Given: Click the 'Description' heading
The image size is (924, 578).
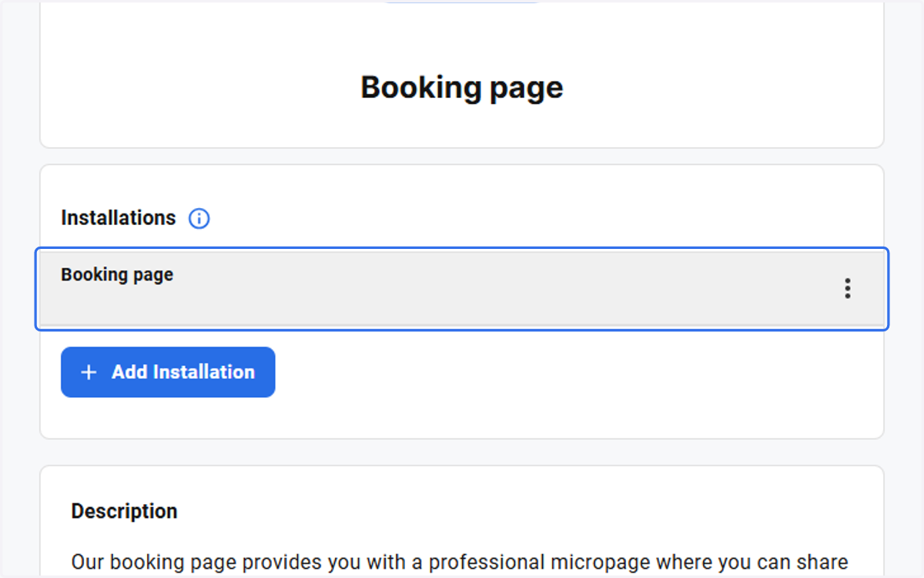Looking at the screenshot, I should click(124, 511).
